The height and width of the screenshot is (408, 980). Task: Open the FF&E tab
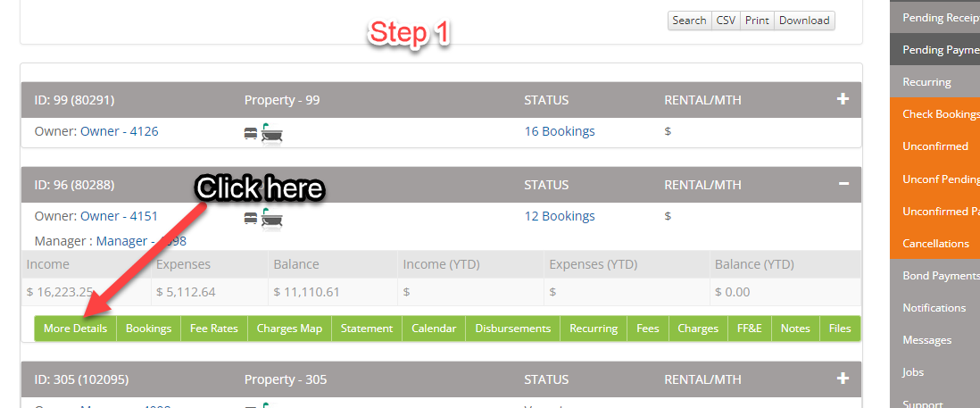click(x=750, y=329)
